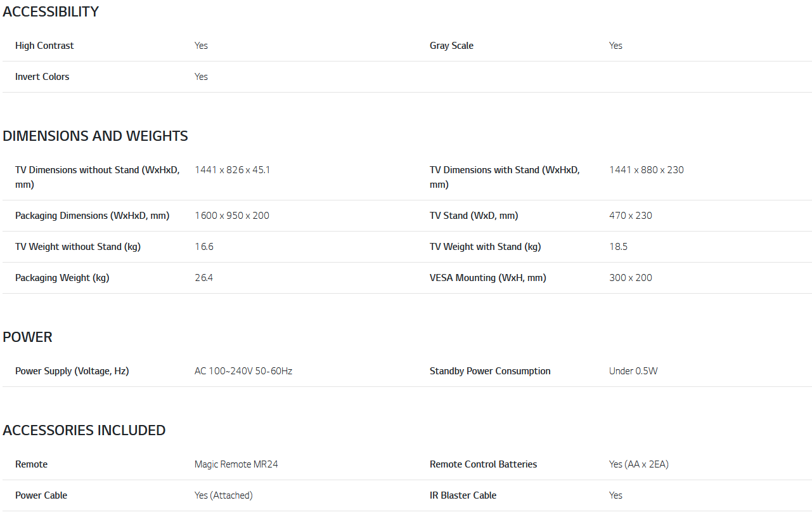Viewport: 812px width, 517px height.
Task: Click the VESA Mounting label
Action: (487, 278)
